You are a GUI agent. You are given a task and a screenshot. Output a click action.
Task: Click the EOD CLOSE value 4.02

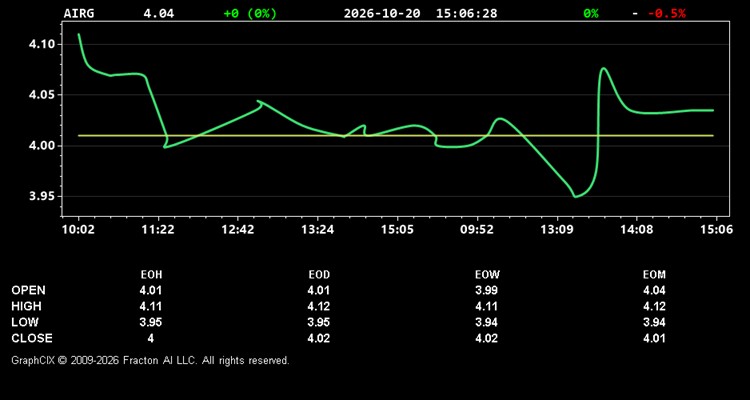(319, 338)
